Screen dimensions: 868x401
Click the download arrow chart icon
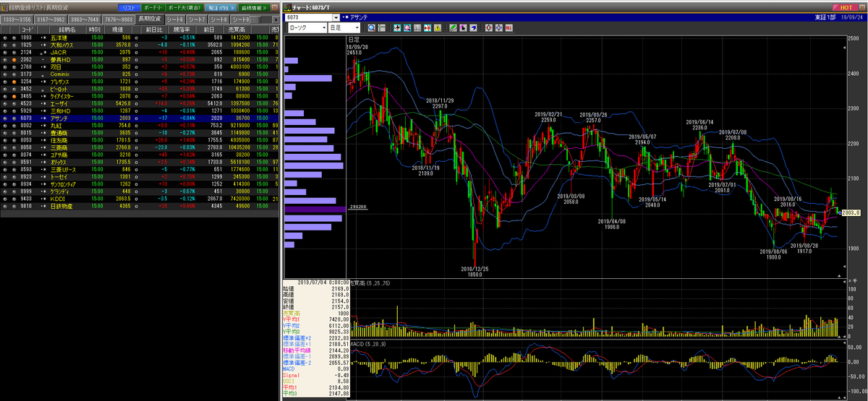coord(397,27)
